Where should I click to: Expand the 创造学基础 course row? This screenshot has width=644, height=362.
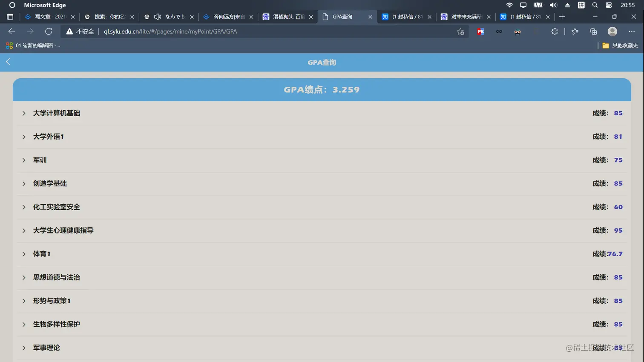(322, 183)
